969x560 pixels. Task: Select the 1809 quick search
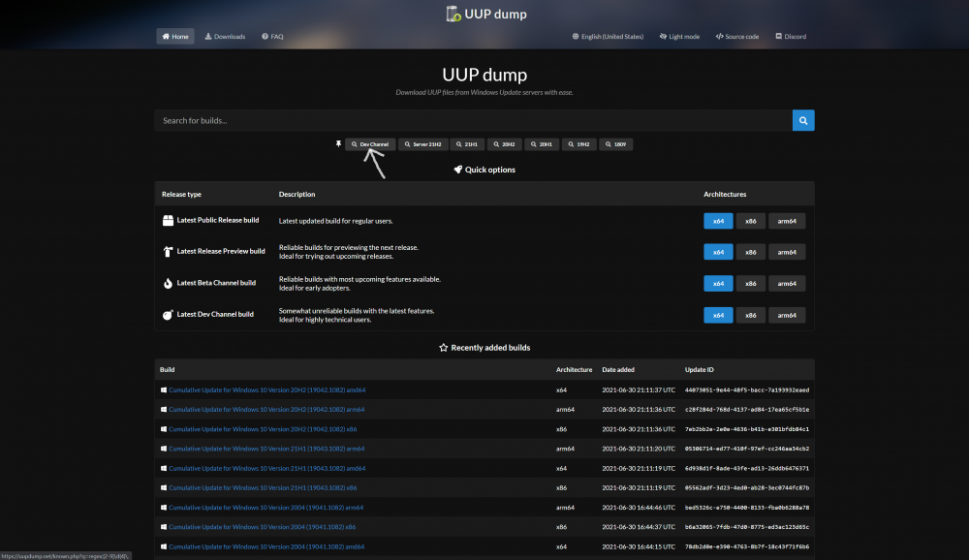point(615,144)
